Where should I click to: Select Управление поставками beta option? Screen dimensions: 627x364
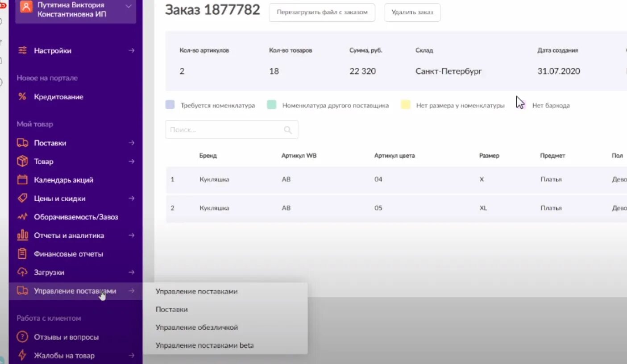pos(204,345)
